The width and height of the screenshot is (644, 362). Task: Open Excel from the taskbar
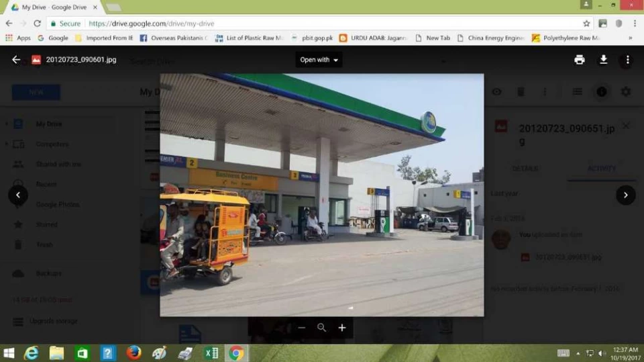click(211, 353)
